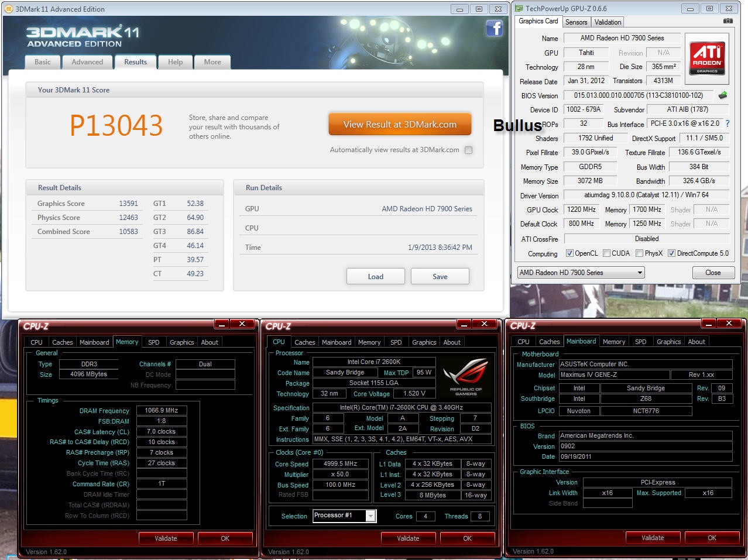Toggle automatically view results at 3DMark.com
This screenshot has height=560, width=748.
coord(468,150)
